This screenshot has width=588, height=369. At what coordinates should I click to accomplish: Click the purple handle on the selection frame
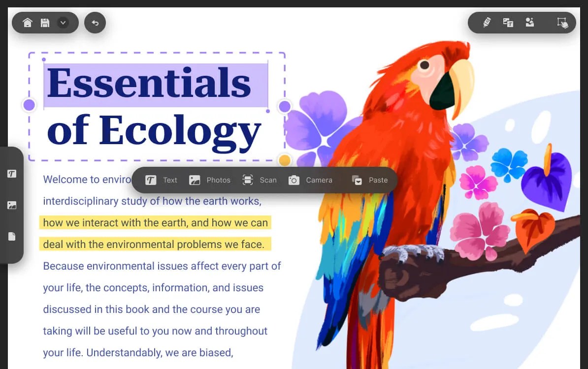click(29, 104)
